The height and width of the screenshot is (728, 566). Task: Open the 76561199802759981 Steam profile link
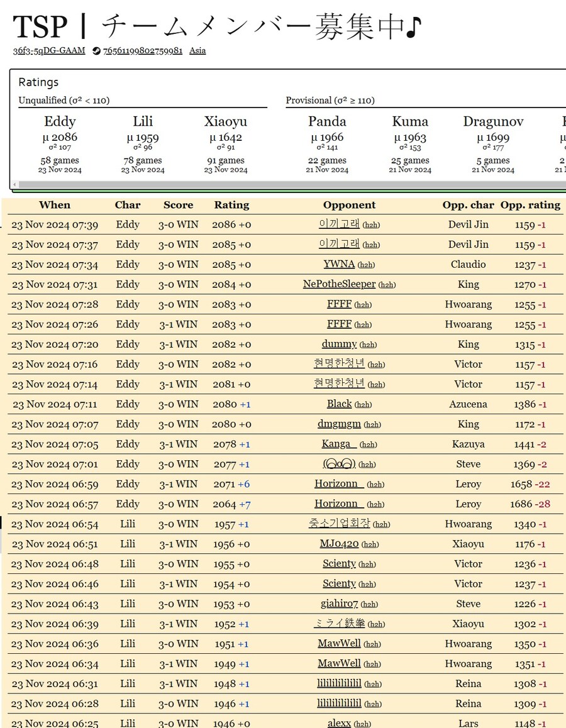click(x=143, y=51)
